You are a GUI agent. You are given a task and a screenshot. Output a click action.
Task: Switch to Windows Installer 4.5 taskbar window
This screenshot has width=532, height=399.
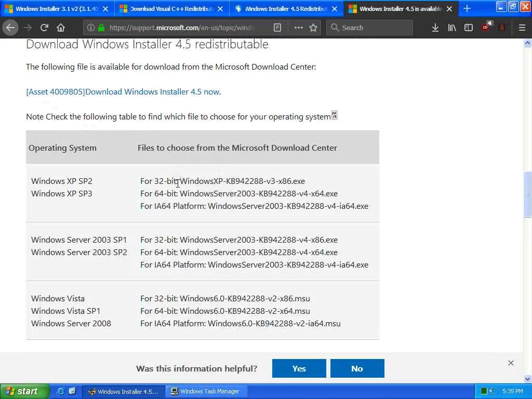(x=124, y=392)
